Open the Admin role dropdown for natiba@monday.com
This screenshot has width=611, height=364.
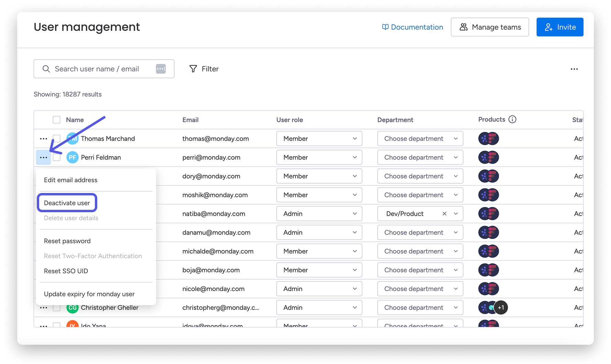[x=319, y=214]
